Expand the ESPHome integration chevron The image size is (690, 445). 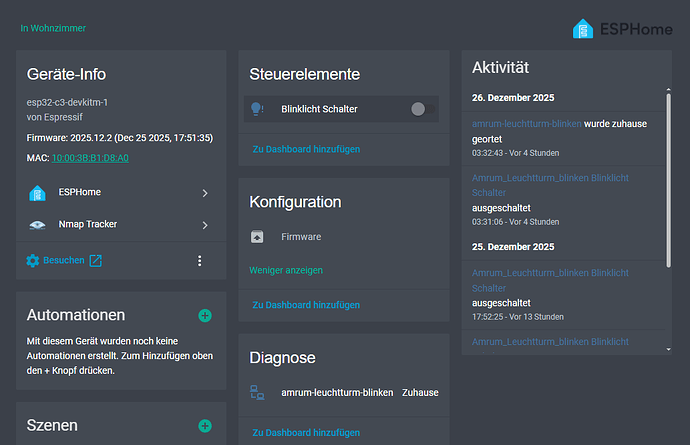[205, 193]
